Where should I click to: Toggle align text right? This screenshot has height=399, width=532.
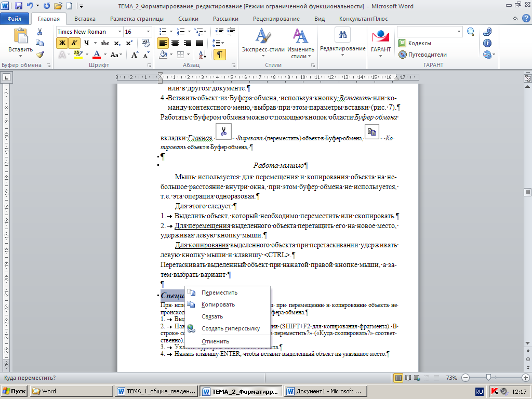click(187, 43)
